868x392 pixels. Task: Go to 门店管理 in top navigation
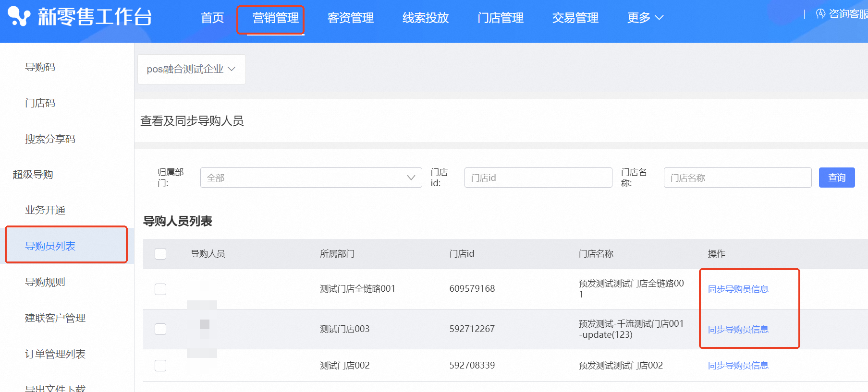500,18
